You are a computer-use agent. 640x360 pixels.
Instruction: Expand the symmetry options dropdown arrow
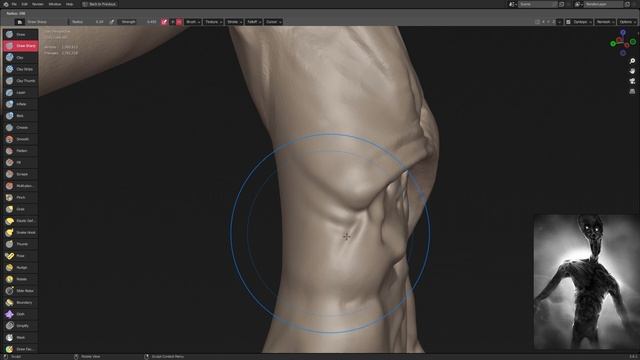click(x=560, y=22)
